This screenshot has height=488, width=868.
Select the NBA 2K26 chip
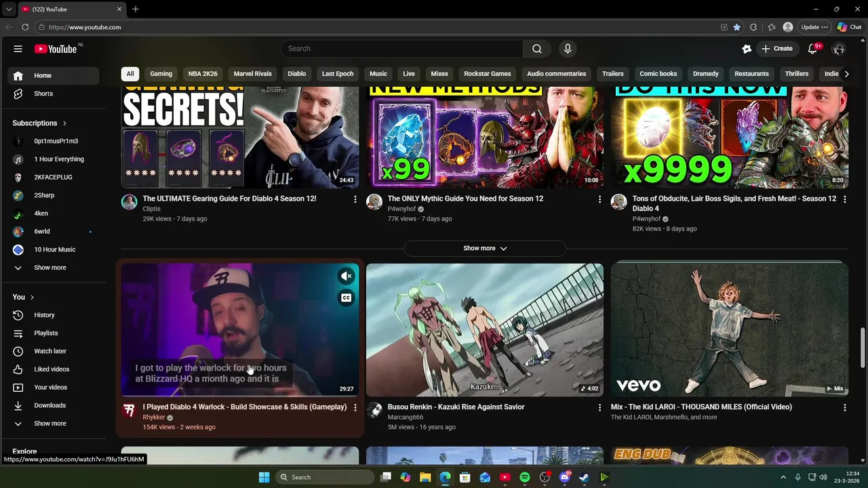click(203, 74)
